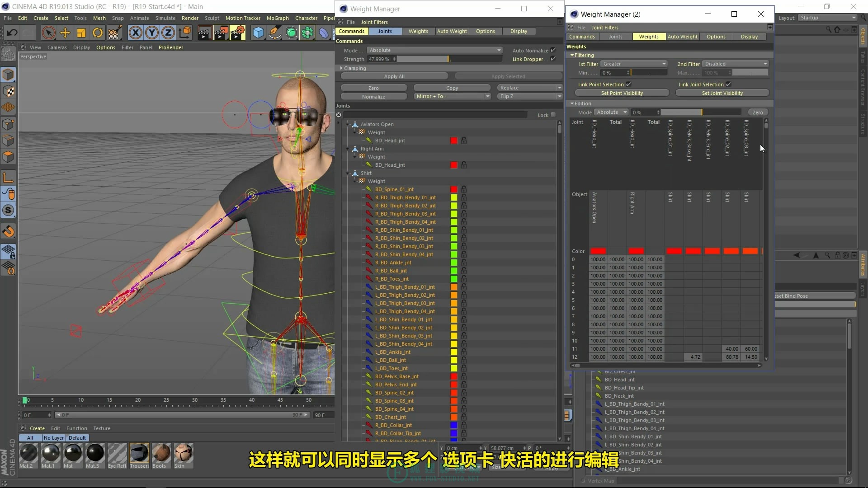Image resolution: width=868 pixels, height=488 pixels.
Task: Select the Scale tool
Action: pyautogui.click(x=81, y=33)
